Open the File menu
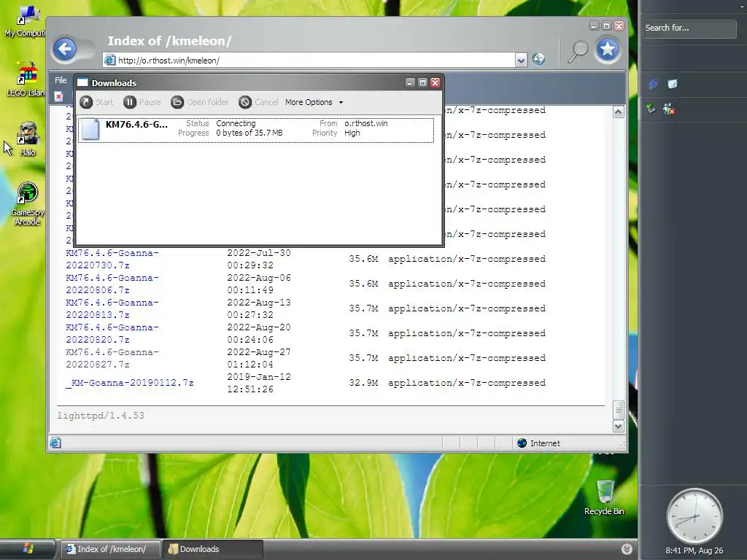Image resolution: width=747 pixels, height=560 pixels. pos(61,80)
